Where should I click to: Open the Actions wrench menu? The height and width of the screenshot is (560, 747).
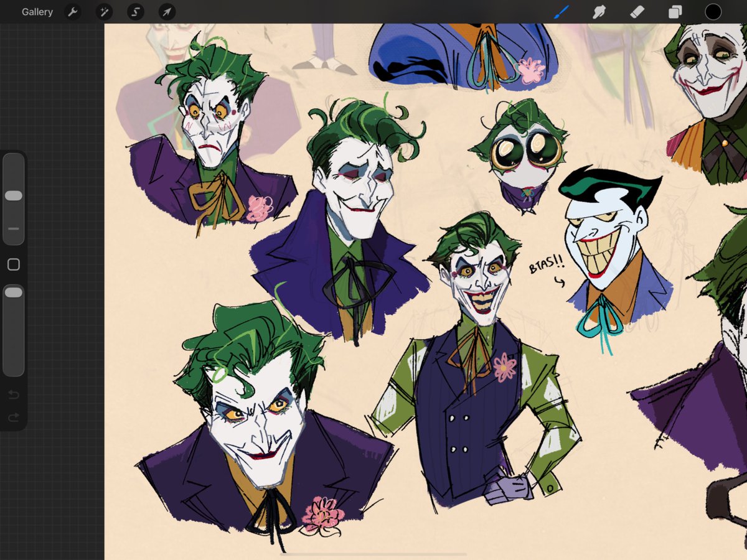click(73, 12)
